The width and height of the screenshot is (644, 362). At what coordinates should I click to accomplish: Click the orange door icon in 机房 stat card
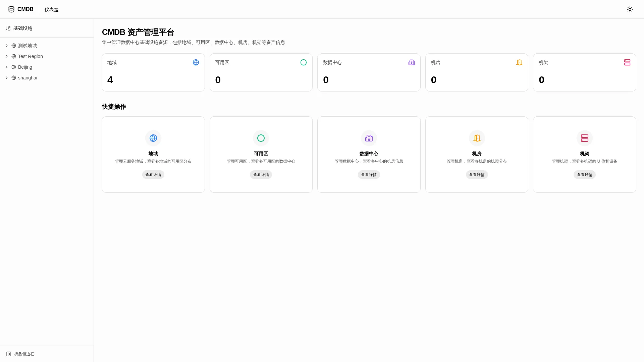pos(519,62)
